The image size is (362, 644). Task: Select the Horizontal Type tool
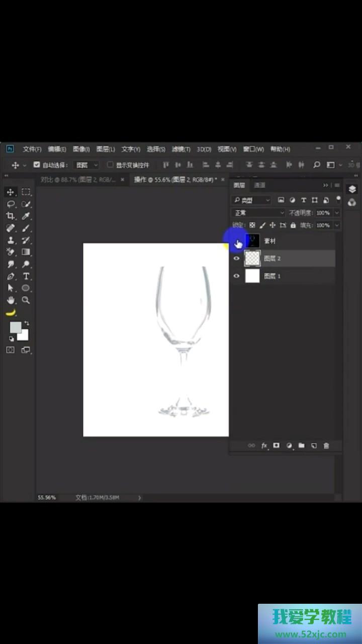tap(26, 276)
